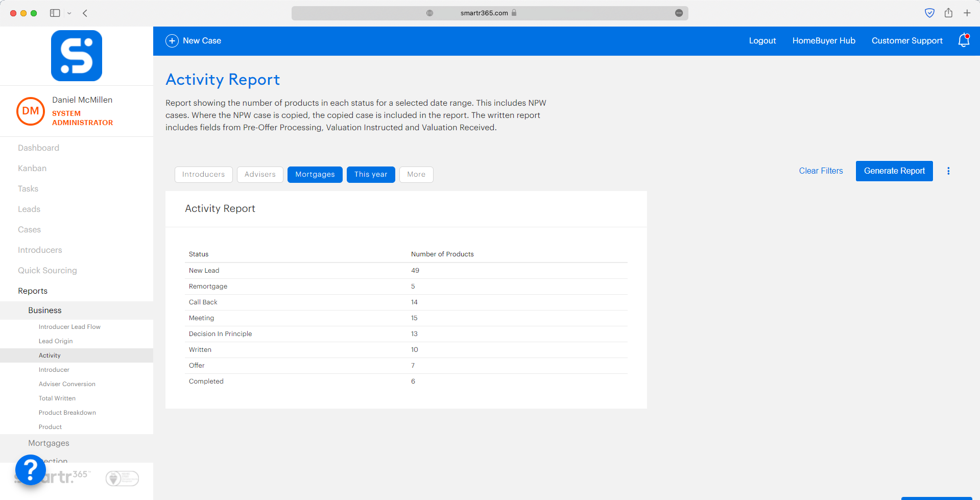Screen dimensions: 980x500
Task: Click the Daniel McMillen user name
Action: (82, 100)
